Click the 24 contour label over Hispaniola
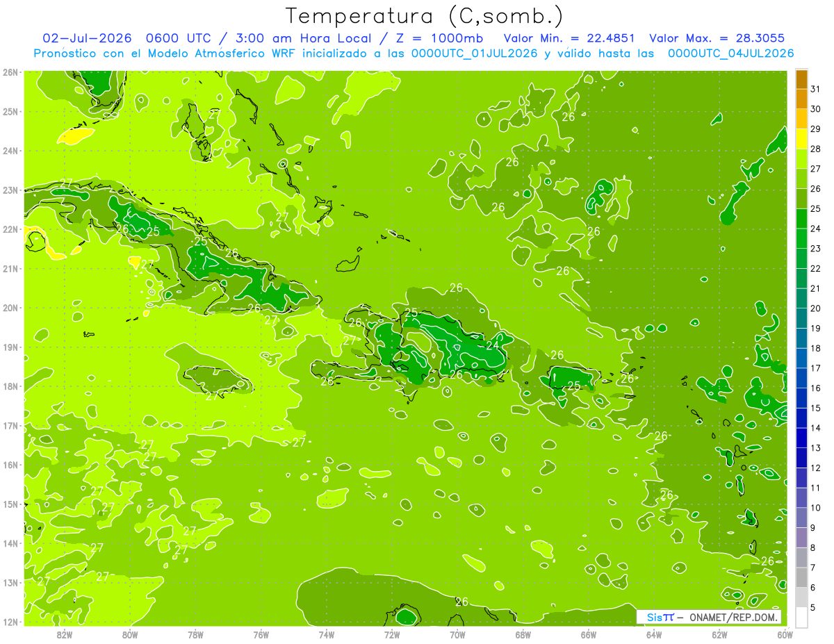 493,345
